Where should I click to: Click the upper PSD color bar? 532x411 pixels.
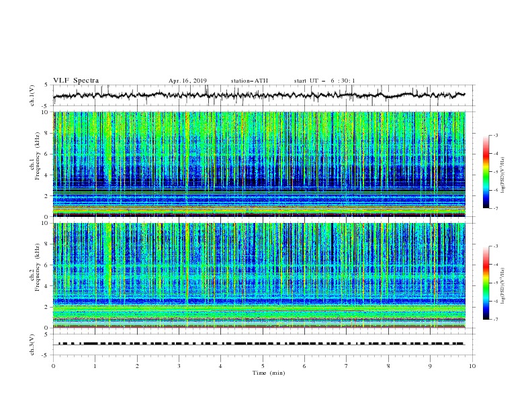tap(486, 172)
